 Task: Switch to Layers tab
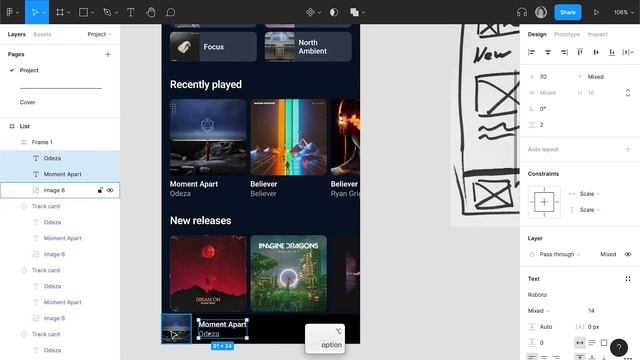pos(17,34)
